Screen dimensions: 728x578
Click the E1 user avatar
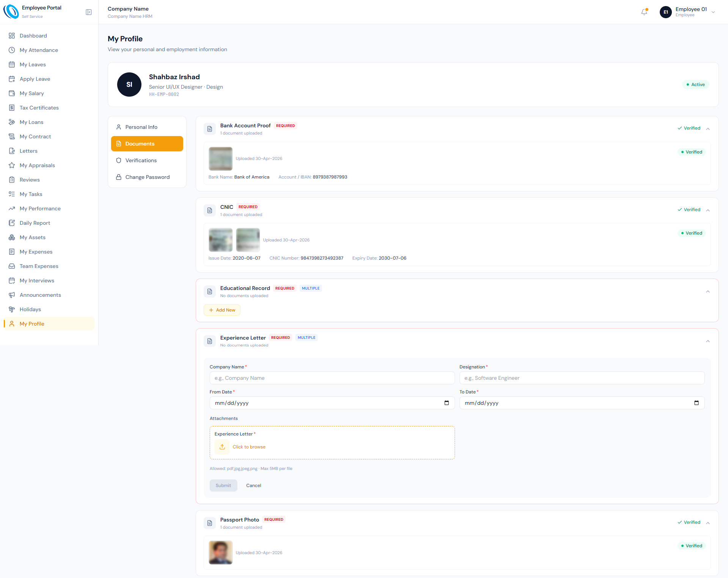coord(666,12)
